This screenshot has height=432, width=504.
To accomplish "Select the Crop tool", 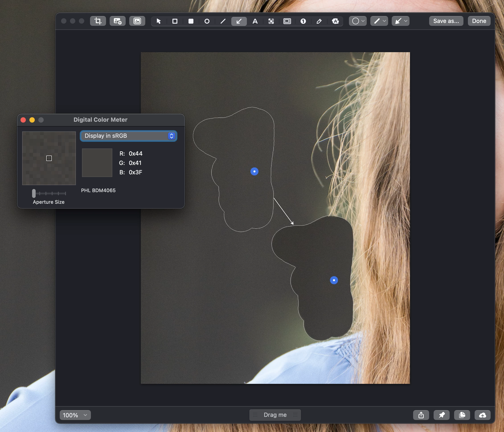I will [98, 21].
